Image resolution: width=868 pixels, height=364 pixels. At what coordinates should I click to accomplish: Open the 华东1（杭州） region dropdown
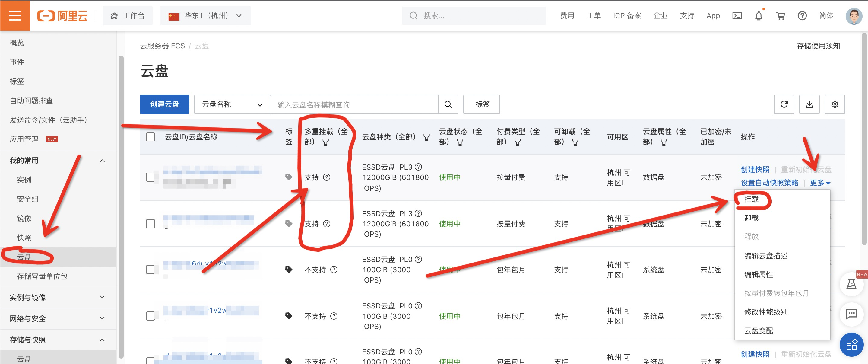click(x=205, y=15)
